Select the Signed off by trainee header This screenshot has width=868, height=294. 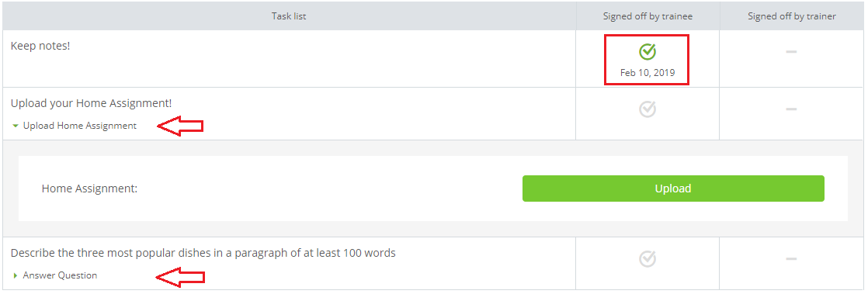648,16
